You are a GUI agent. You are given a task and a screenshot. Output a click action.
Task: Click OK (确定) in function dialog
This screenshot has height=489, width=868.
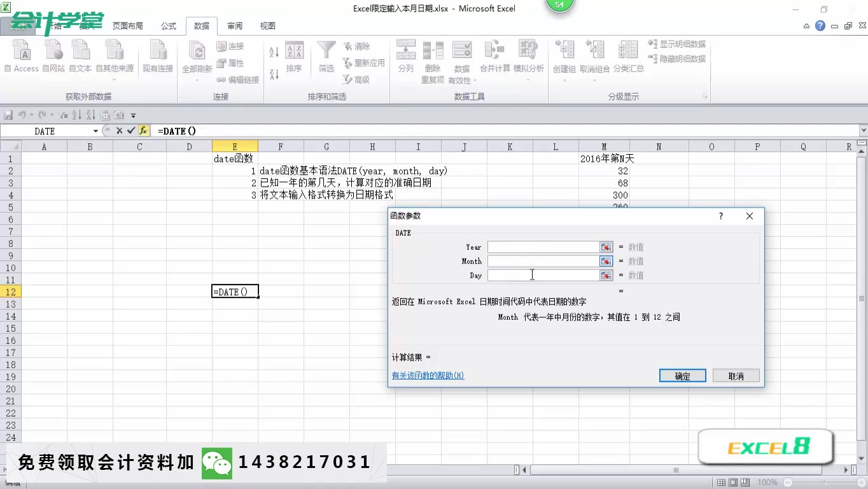tap(683, 376)
